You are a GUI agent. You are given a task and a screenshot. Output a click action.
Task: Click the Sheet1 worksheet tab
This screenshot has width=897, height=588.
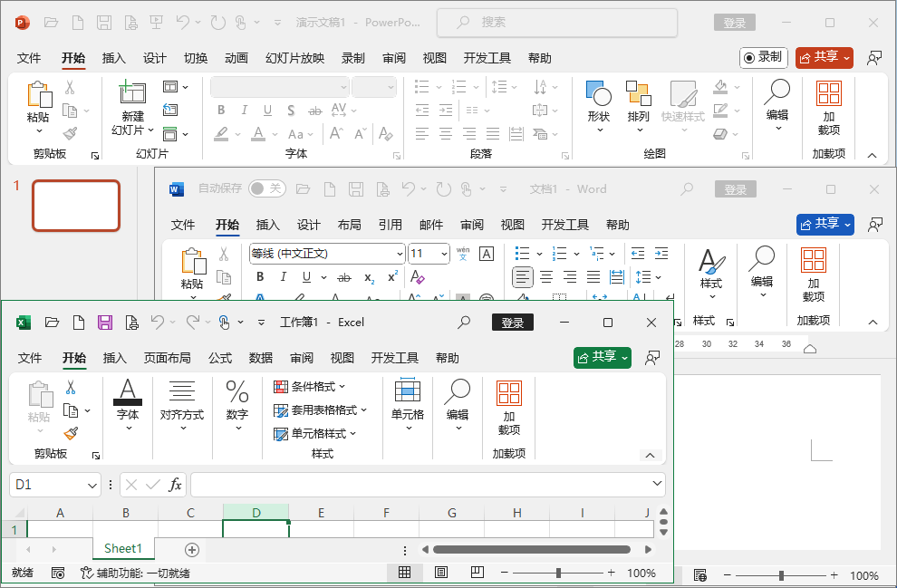click(122, 548)
